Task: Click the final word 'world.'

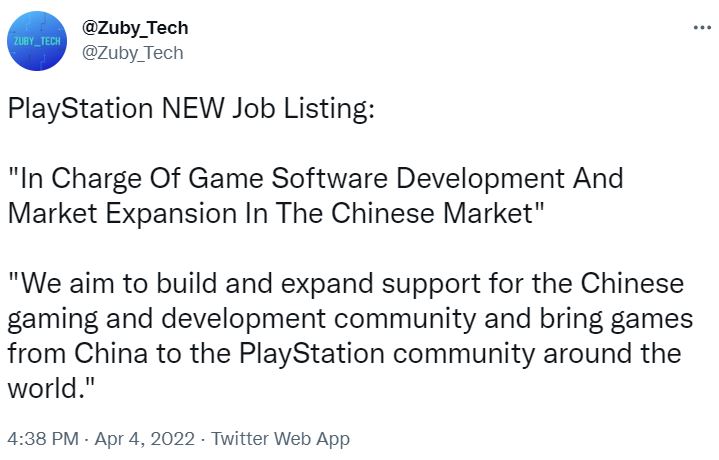Action: pyautogui.click(x=46, y=389)
